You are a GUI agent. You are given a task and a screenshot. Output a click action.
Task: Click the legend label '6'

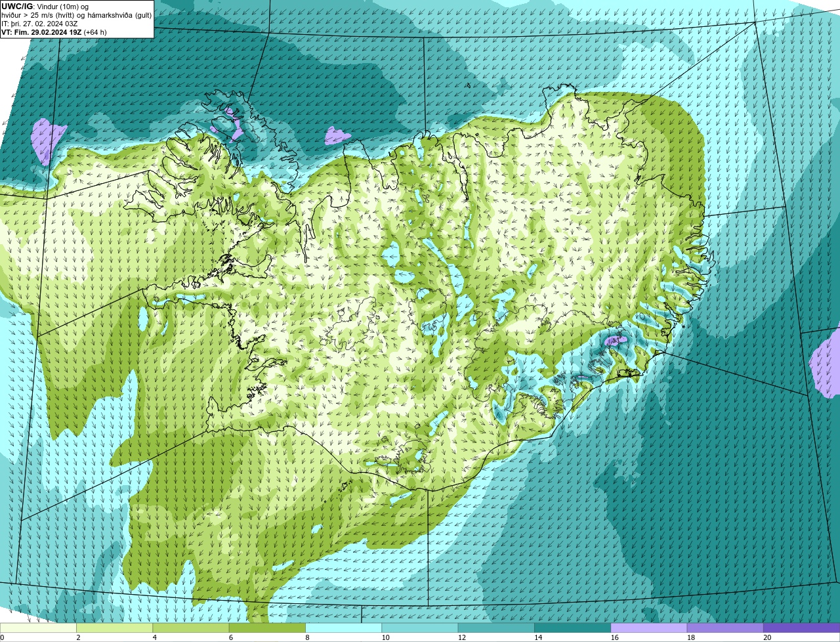[230, 637]
